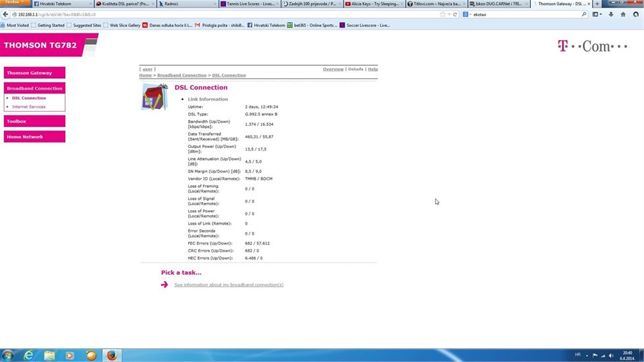Open the Windows Start button
The height and width of the screenshot is (362, 644).
8,355
